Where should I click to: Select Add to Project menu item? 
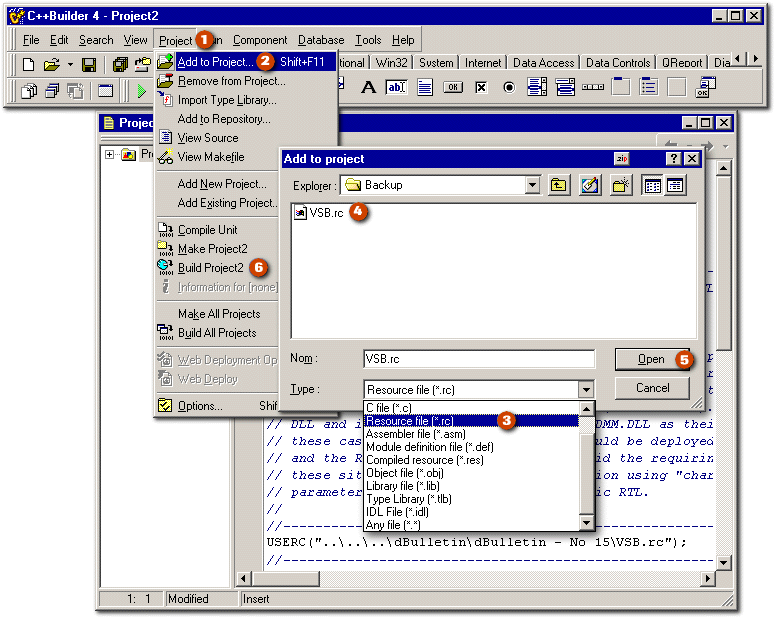point(246,62)
